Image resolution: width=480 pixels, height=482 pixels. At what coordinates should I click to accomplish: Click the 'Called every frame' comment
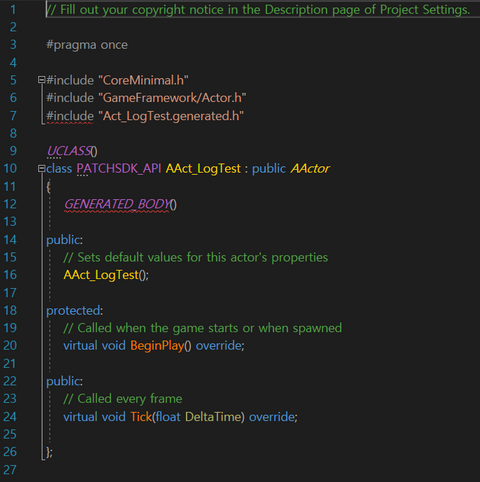(x=123, y=399)
